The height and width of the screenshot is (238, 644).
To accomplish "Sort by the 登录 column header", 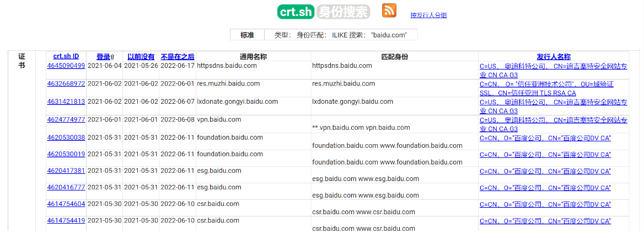I will pos(103,57).
